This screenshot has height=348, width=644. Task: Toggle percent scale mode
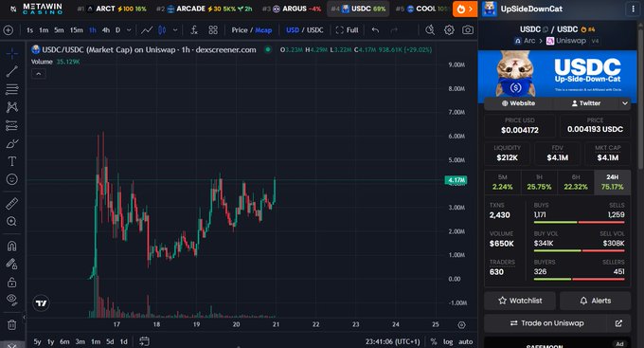[434, 341]
